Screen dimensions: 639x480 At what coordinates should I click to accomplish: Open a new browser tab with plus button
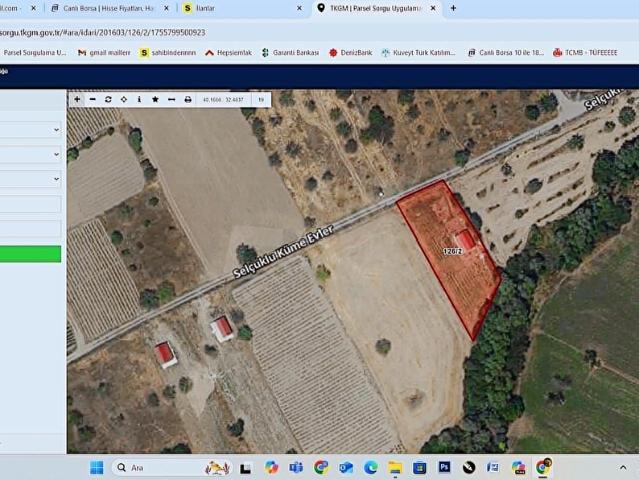(x=453, y=8)
